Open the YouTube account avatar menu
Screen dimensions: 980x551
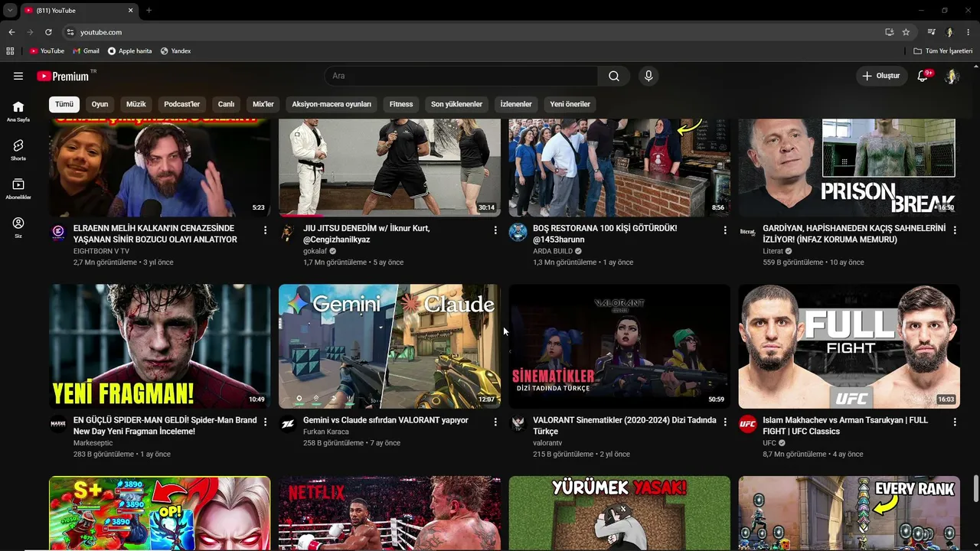pyautogui.click(x=952, y=76)
